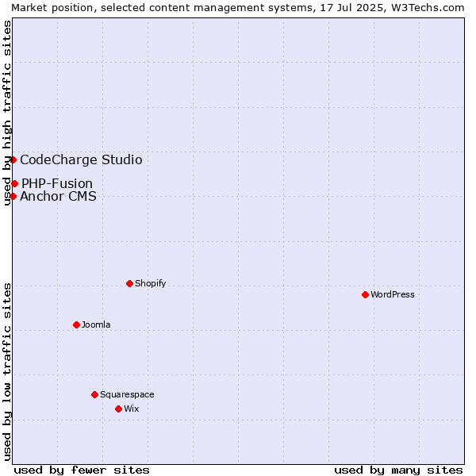
Task: Click the red Joomla data point
Action: pyautogui.click(x=76, y=324)
